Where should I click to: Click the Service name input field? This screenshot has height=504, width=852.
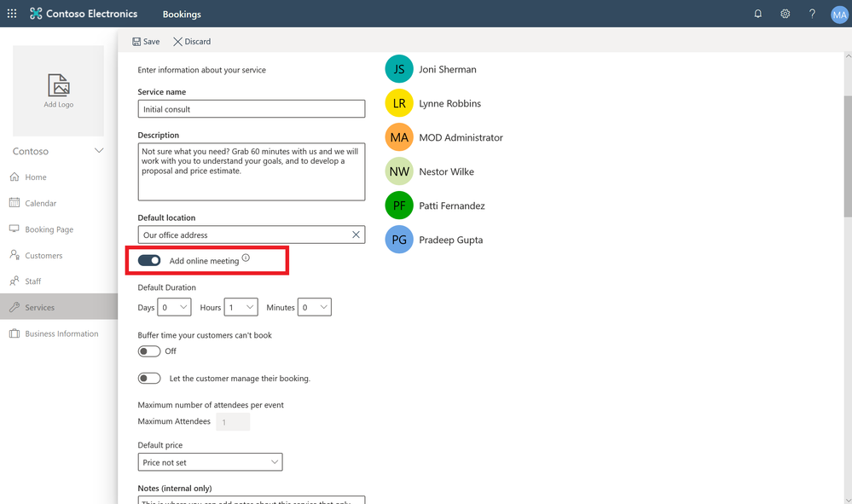(x=252, y=108)
